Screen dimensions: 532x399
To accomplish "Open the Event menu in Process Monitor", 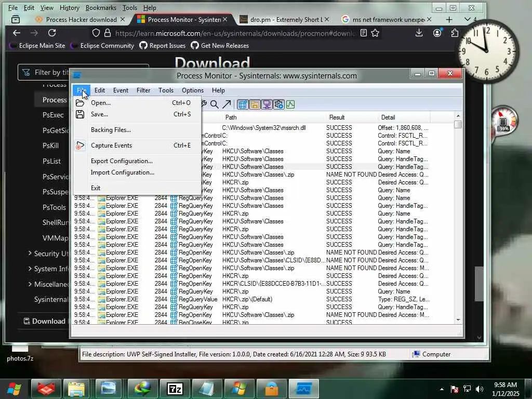I will coord(121,90).
